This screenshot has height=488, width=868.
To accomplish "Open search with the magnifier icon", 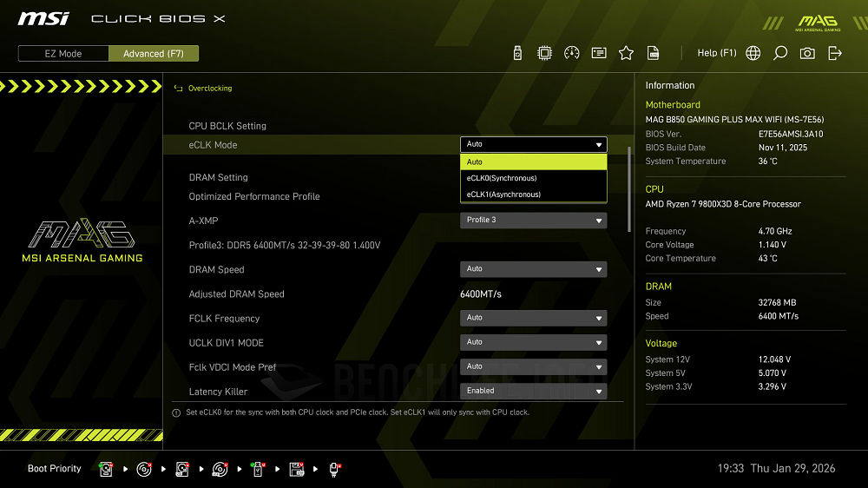I will click(780, 53).
